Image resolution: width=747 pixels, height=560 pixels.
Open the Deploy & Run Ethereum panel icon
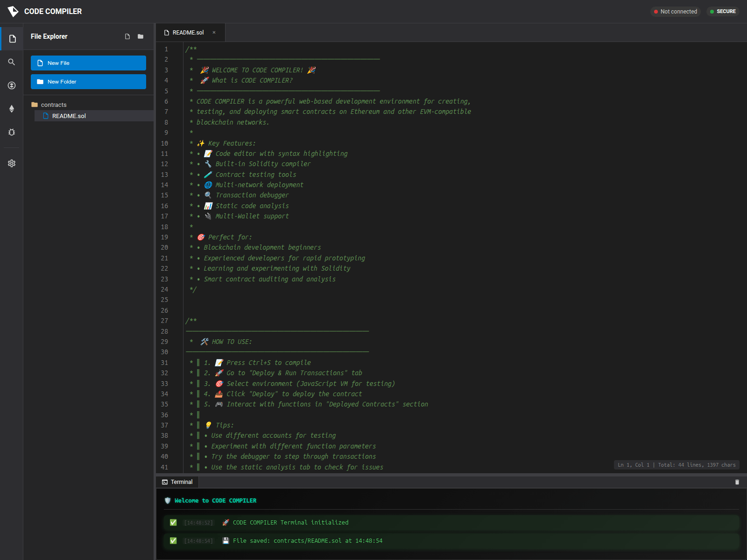click(x=12, y=109)
